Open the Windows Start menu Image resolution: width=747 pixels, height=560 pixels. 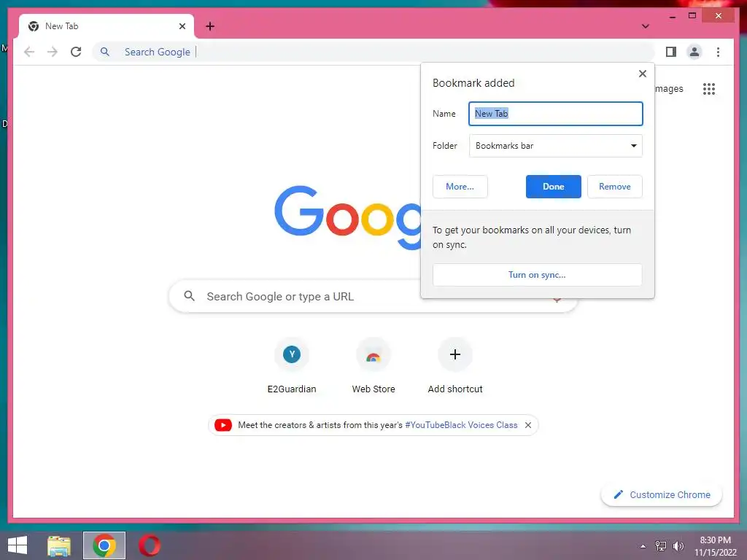[18, 545]
